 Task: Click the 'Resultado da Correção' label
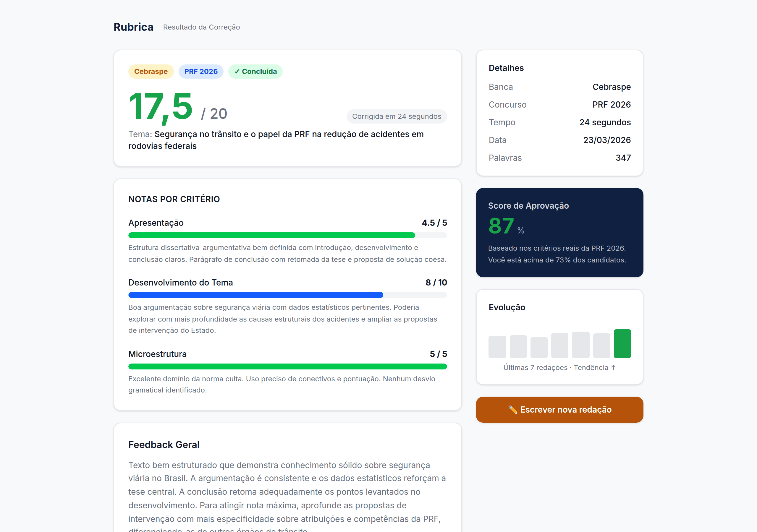pyautogui.click(x=201, y=27)
